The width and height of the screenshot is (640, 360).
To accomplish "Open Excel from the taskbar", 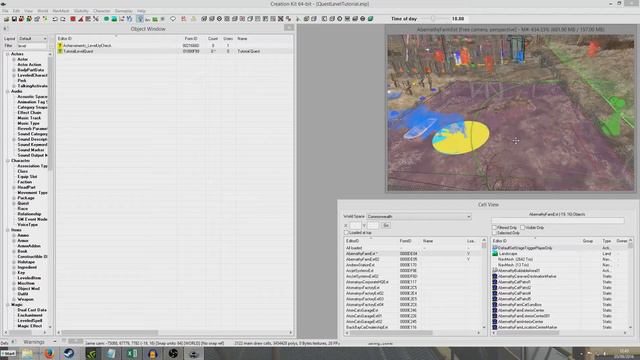I will coord(132,353).
